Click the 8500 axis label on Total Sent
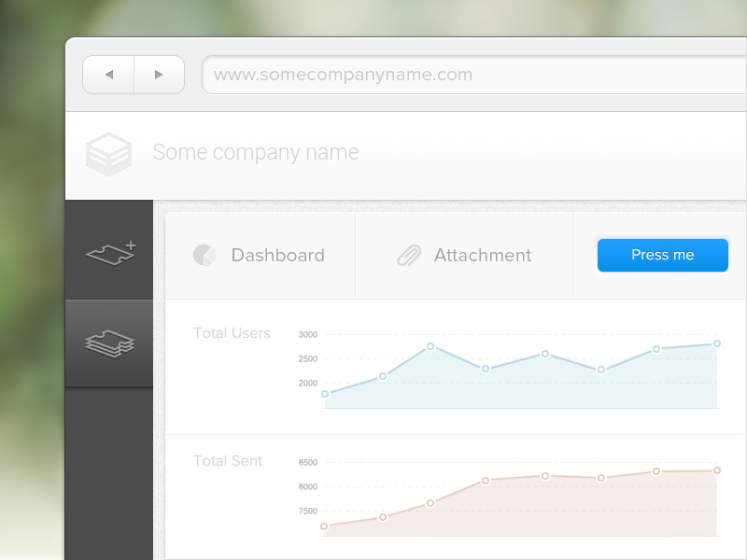The width and height of the screenshot is (747, 560). pos(308,462)
